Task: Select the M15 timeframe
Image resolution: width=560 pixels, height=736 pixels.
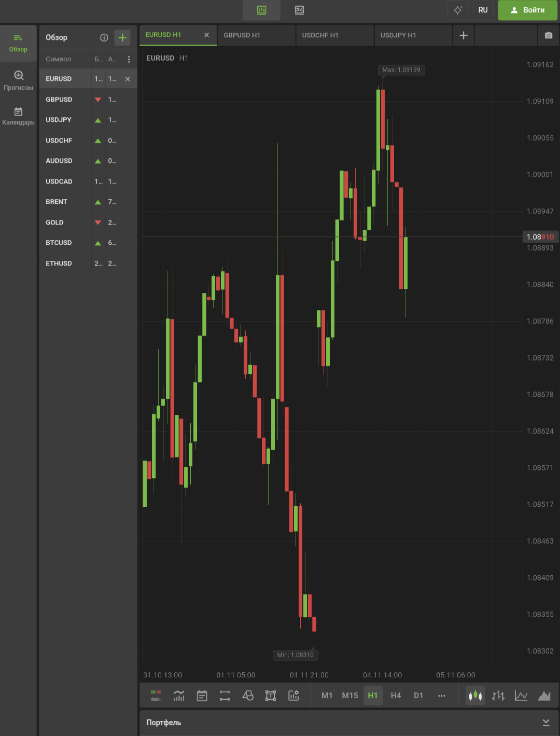Action: pos(350,696)
